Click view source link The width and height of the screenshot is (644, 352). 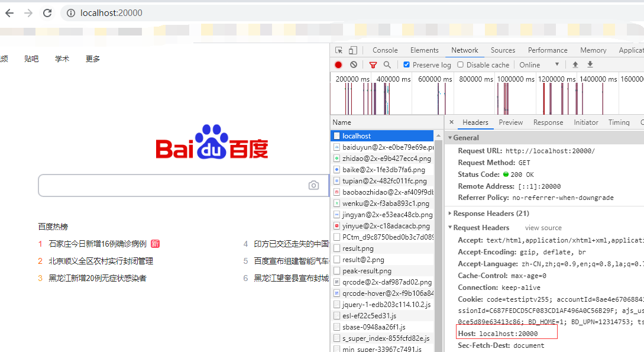click(x=543, y=228)
